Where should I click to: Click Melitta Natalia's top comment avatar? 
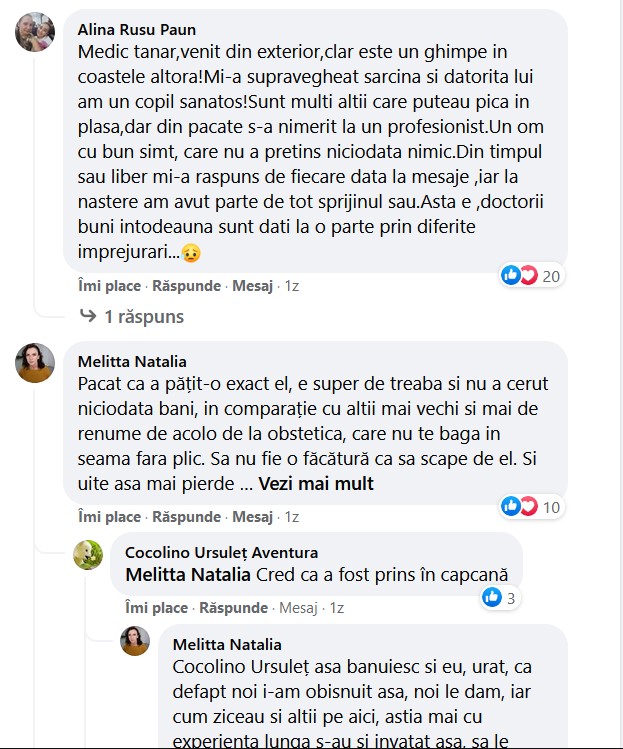click(35, 364)
